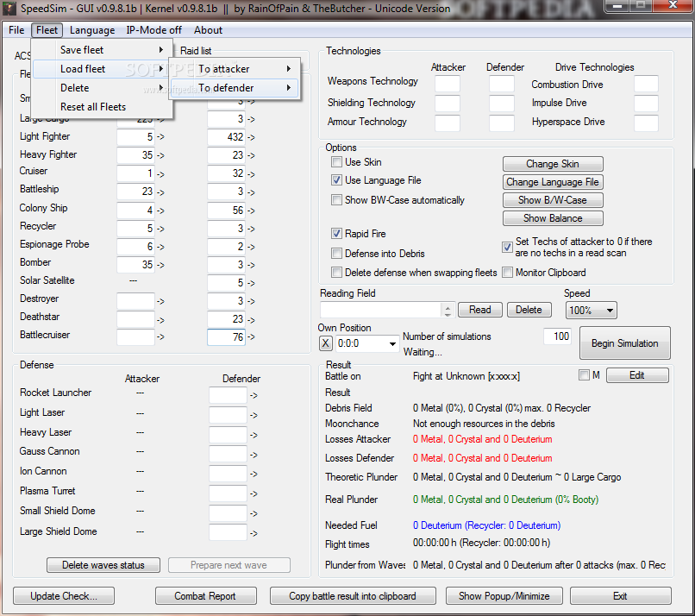Image resolution: width=695 pixels, height=616 pixels.
Task: Open the File menu
Action: click(16, 30)
